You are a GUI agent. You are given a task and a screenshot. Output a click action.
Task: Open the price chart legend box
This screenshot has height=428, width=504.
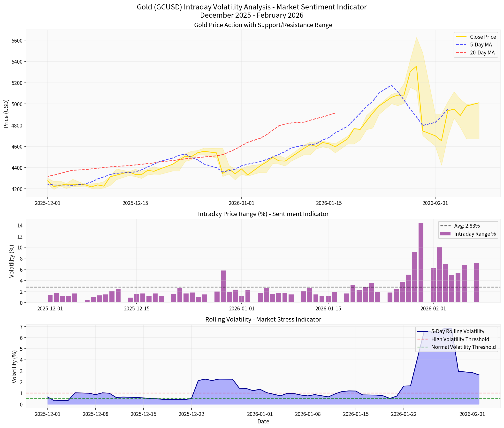[x=476, y=45]
